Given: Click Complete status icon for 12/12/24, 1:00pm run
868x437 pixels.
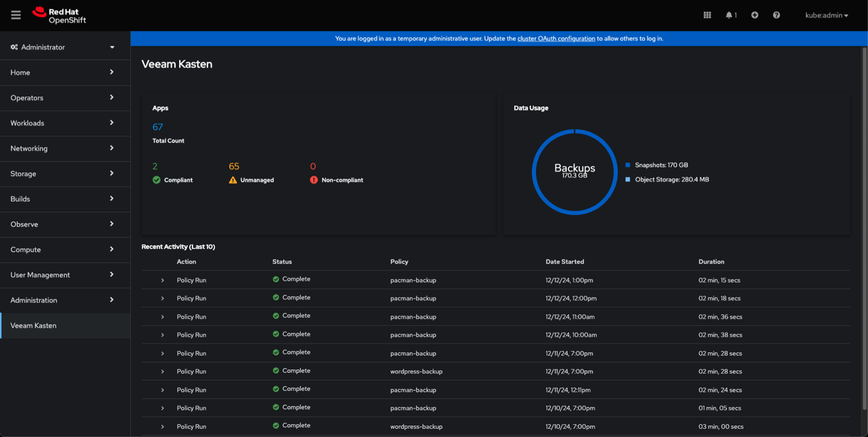Looking at the screenshot, I should pyautogui.click(x=276, y=279).
